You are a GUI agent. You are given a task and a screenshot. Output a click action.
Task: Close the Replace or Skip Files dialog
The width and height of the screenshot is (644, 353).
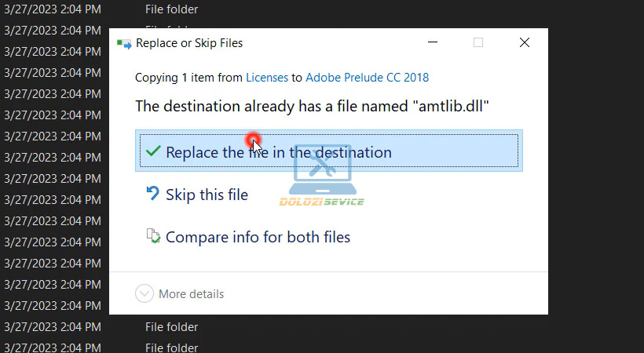pyautogui.click(x=525, y=43)
